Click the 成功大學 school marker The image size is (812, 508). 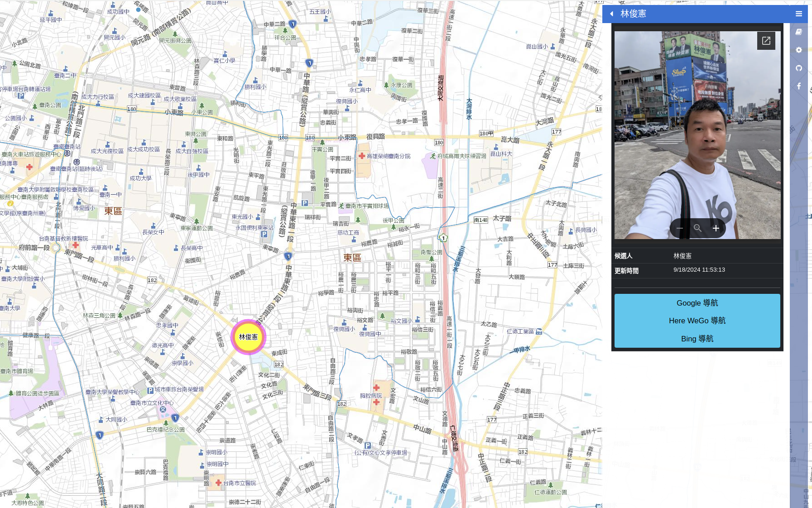tap(141, 172)
